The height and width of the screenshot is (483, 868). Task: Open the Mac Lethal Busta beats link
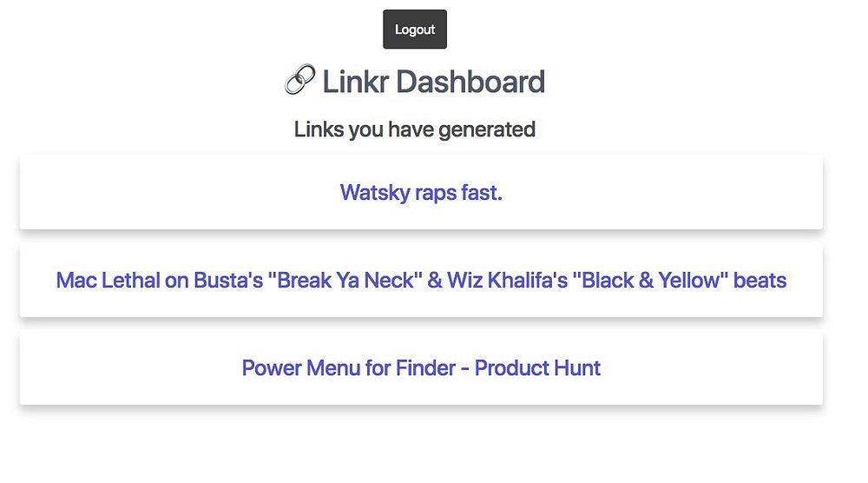[x=421, y=281]
